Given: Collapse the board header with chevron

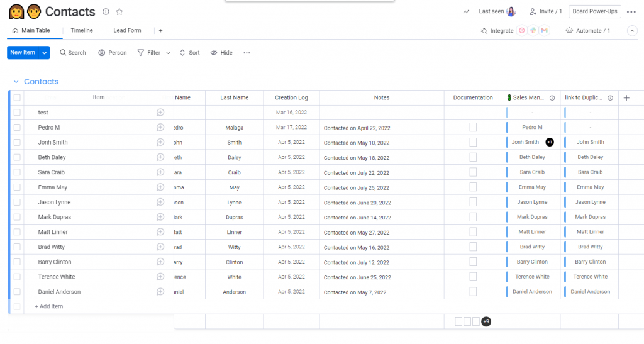Looking at the screenshot, I should [x=632, y=31].
